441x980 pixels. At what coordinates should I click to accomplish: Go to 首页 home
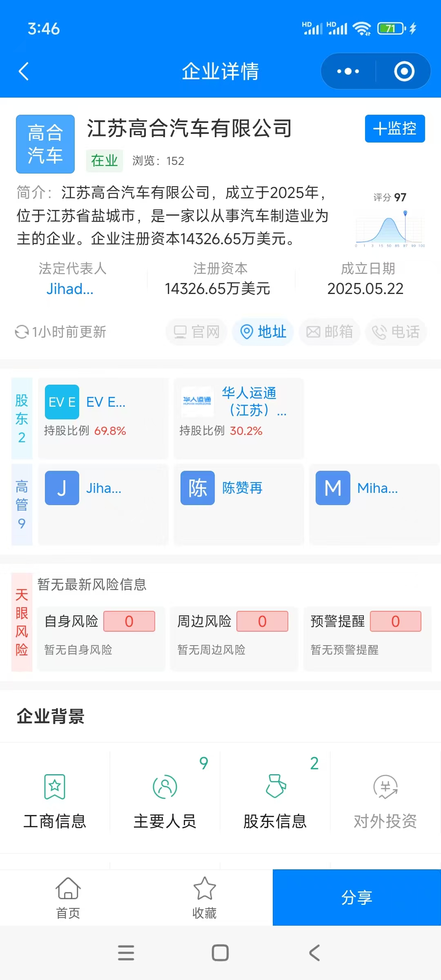(x=68, y=898)
